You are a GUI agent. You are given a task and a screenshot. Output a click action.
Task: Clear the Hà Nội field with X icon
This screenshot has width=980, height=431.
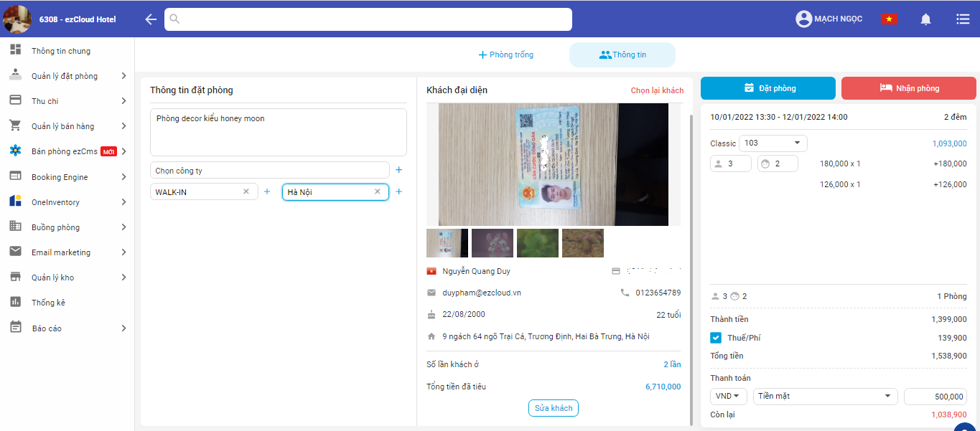[x=378, y=191]
